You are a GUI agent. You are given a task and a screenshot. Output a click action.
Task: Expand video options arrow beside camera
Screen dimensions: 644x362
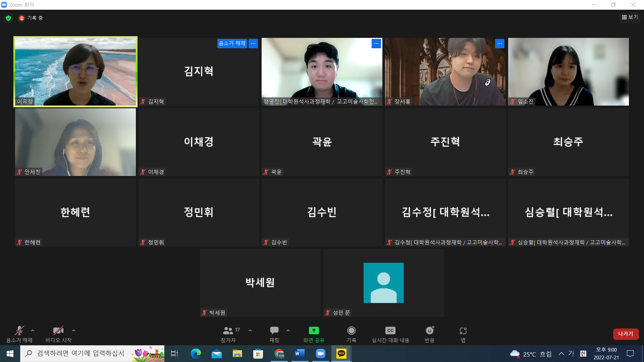coord(74,330)
